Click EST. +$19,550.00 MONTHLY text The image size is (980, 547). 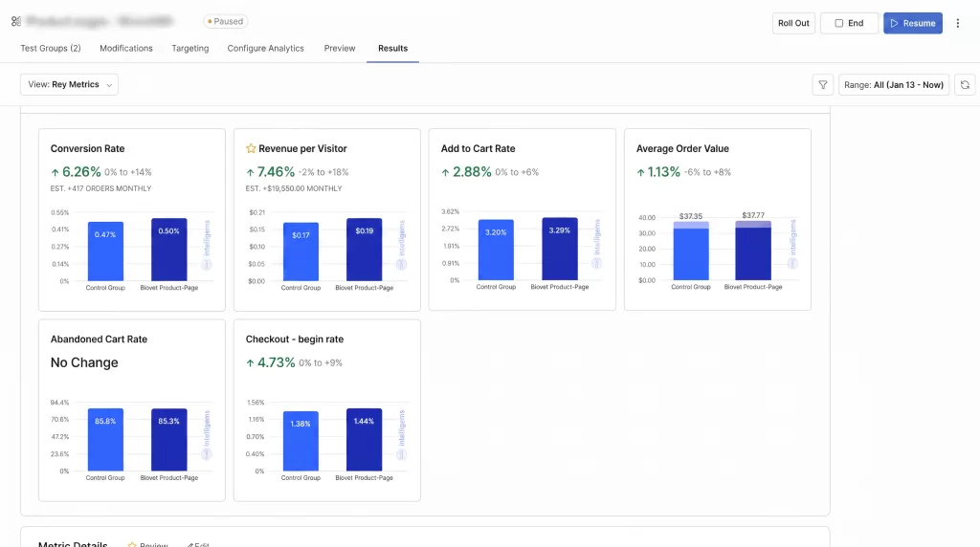(x=294, y=188)
